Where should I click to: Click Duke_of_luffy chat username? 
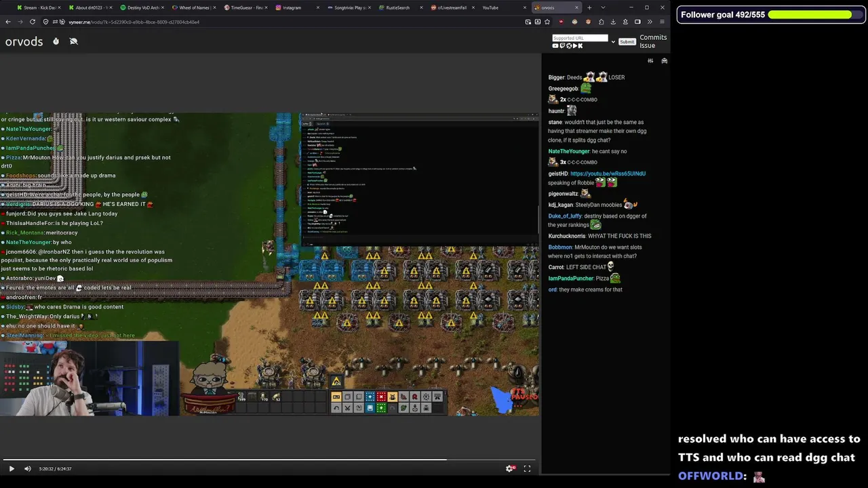[565, 216]
